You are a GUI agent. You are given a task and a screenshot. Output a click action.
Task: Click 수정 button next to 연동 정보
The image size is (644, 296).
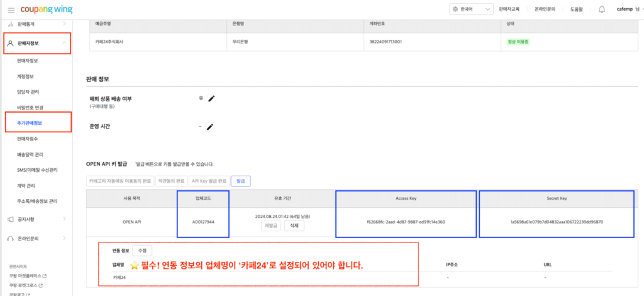tap(142, 251)
